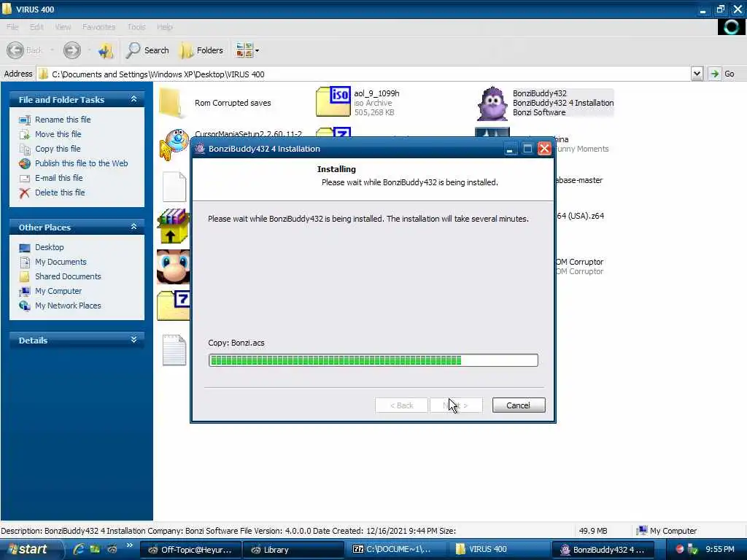The height and width of the screenshot is (560, 747).
Task: Click the ROM Corruptor file label
Action: (x=580, y=262)
